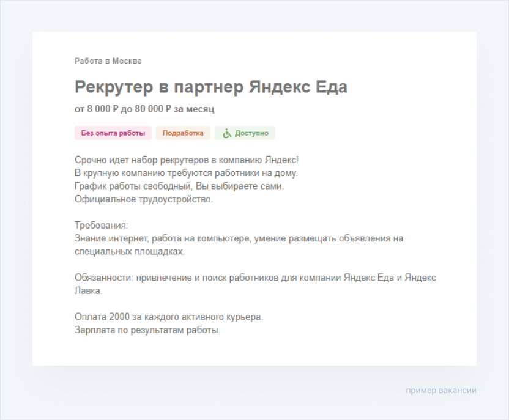Click the "Обязанности:" label
The image size is (509, 420).
pos(103,278)
